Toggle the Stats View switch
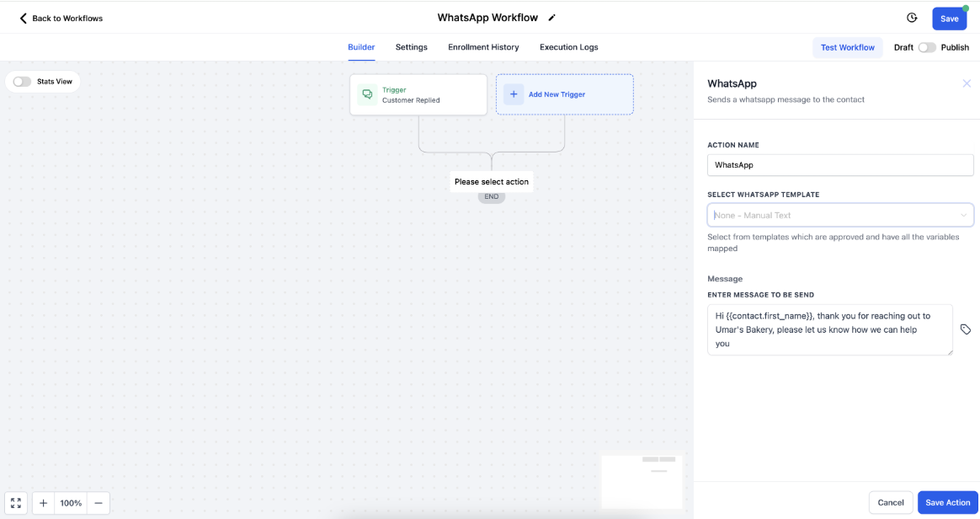The image size is (980, 519). [22, 82]
